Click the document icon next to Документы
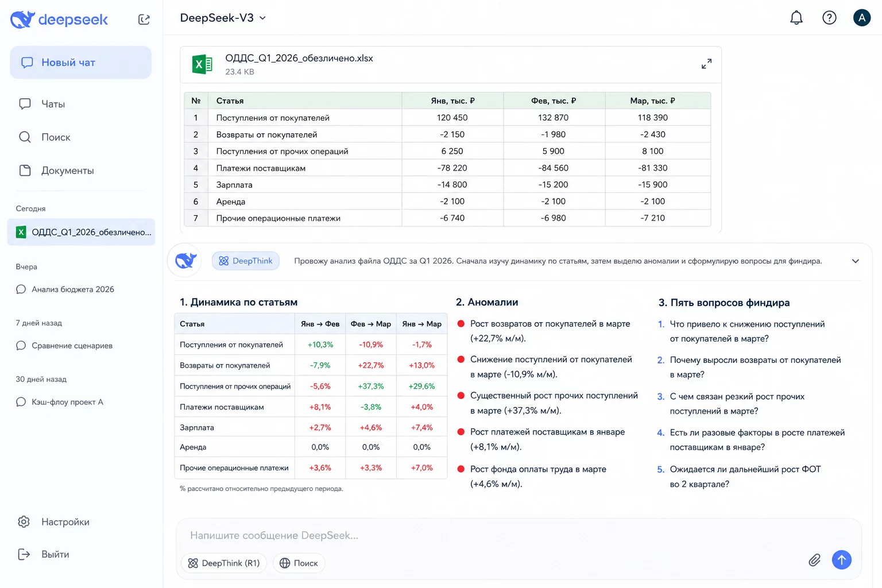The height and width of the screenshot is (588, 882). (25, 171)
